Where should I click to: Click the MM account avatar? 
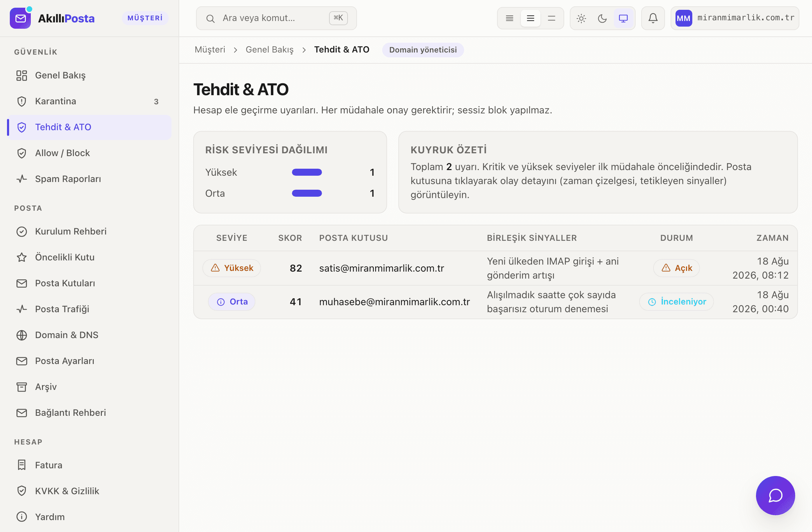click(684, 18)
